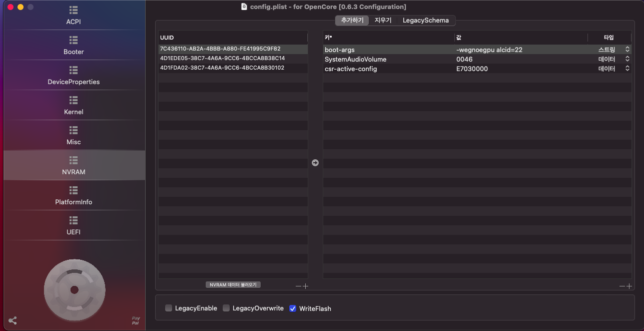Open type dropdown for SystemAudioVolume row
This screenshot has height=331, width=644.
click(x=627, y=59)
